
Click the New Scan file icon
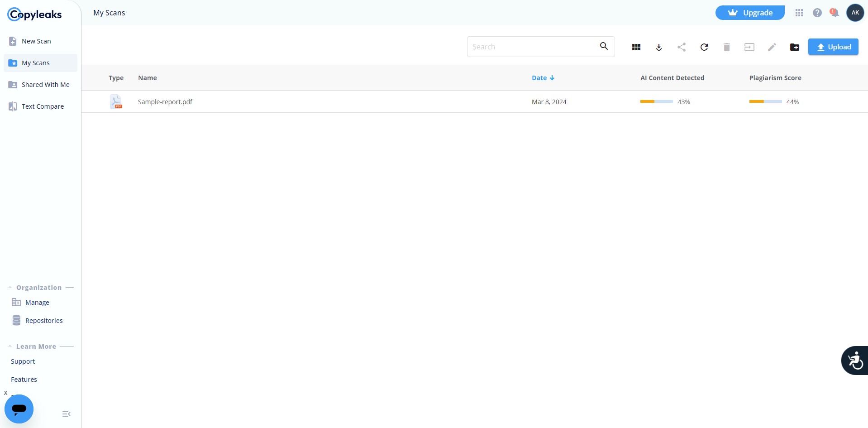13,41
